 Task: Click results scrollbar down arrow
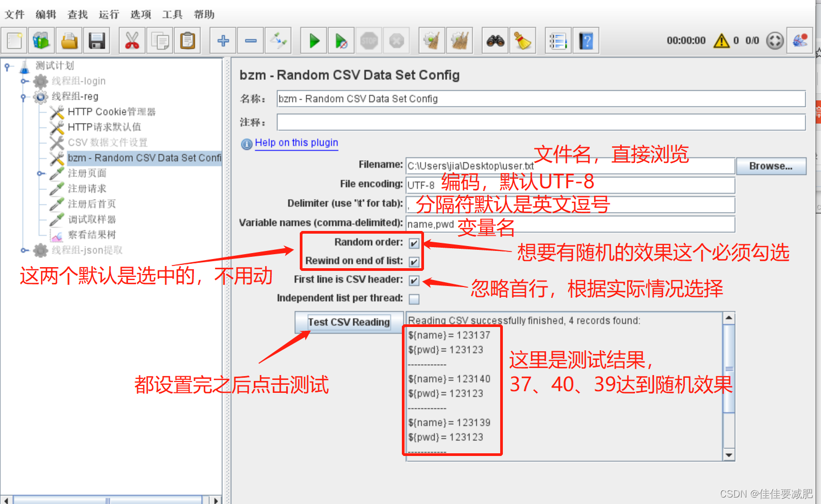click(729, 455)
